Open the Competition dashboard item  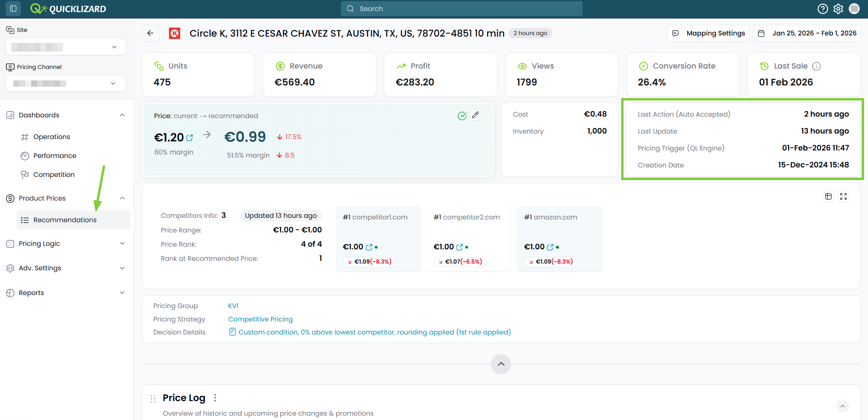(x=54, y=175)
